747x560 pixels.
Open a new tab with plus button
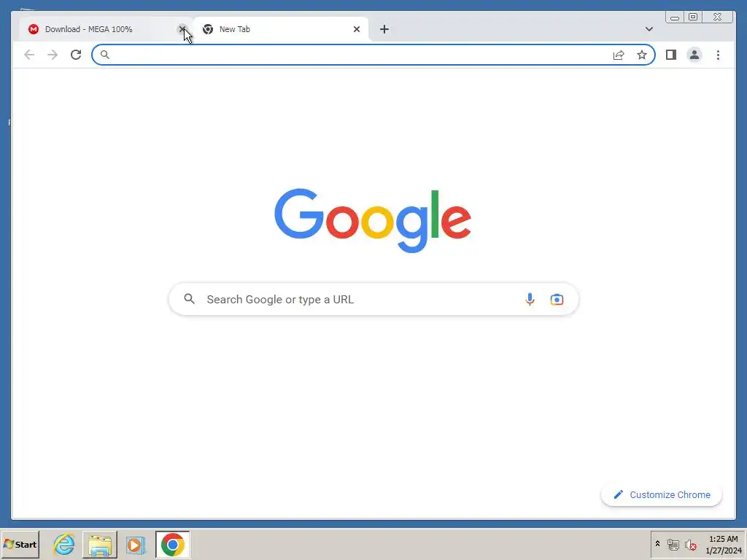click(x=384, y=29)
